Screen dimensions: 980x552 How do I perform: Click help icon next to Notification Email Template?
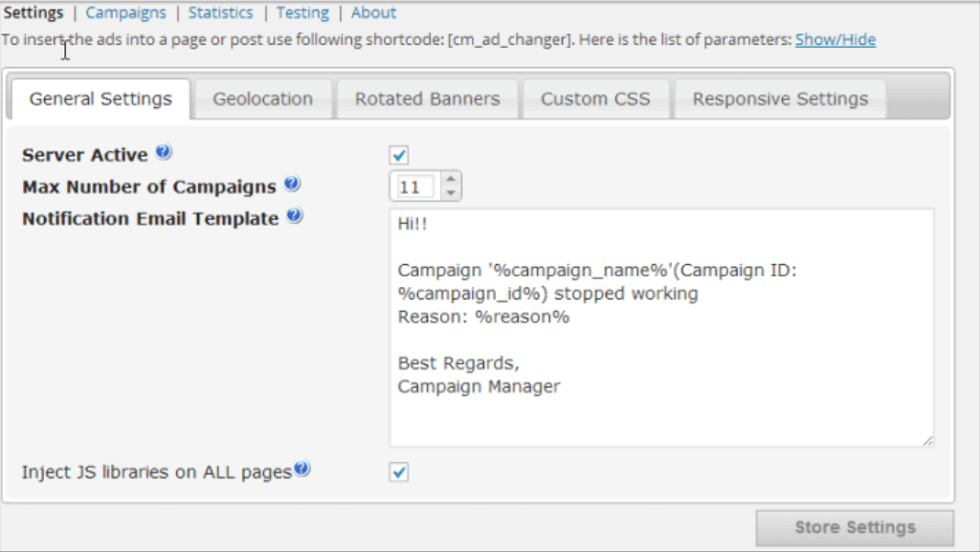pyautogui.click(x=295, y=217)
